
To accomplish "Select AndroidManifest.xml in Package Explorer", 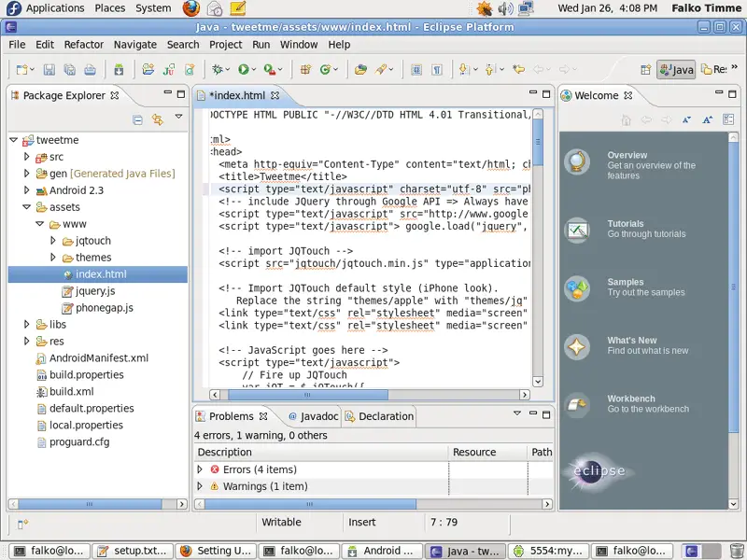I will [x=92, y=357].
